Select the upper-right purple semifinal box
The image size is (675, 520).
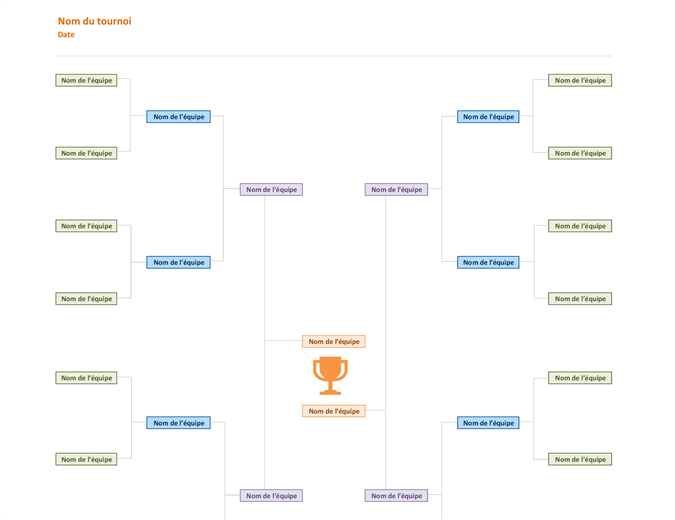tap(396, 189)
